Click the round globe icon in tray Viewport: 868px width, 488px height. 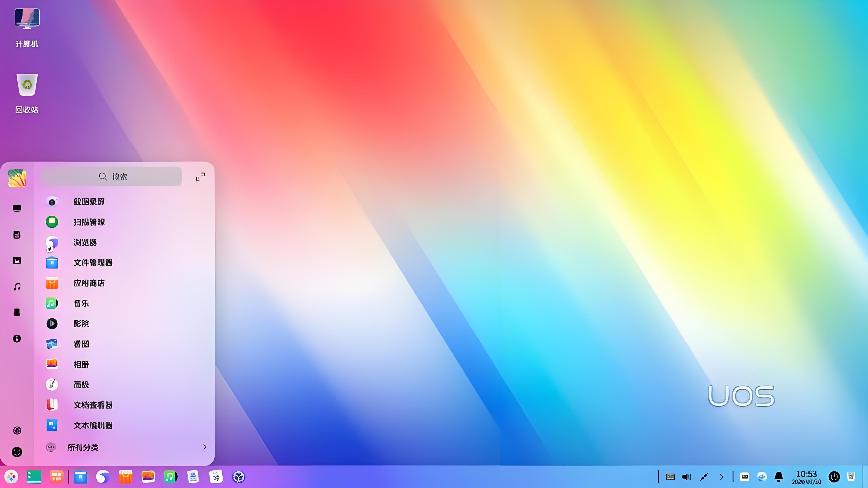[x=762, y=477]
